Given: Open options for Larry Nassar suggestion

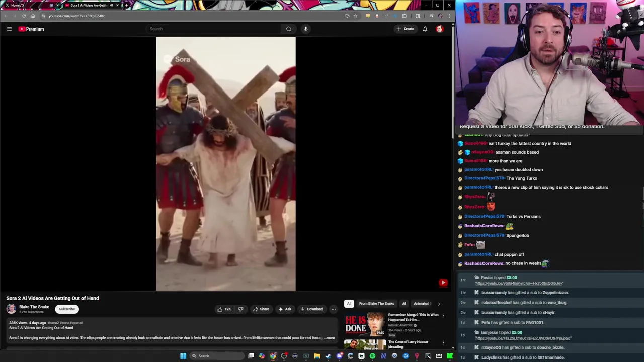Looking at the screenshot, I should point(443,342).
